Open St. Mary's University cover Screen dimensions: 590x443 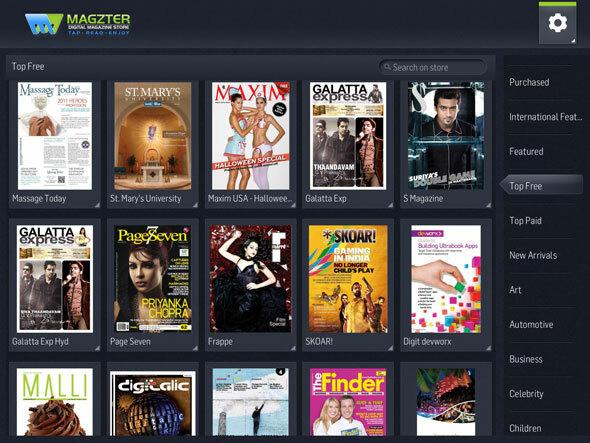(152, 136)
